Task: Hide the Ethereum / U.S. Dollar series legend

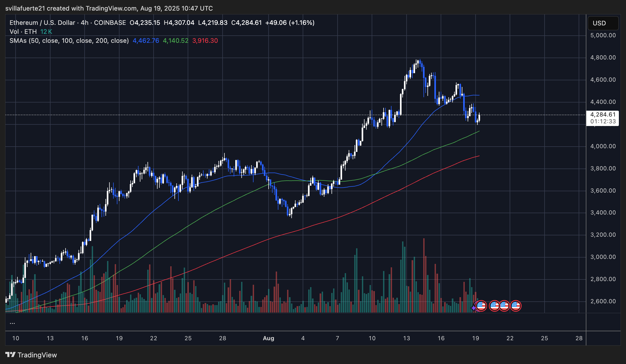Action: [x=42, y=22]
